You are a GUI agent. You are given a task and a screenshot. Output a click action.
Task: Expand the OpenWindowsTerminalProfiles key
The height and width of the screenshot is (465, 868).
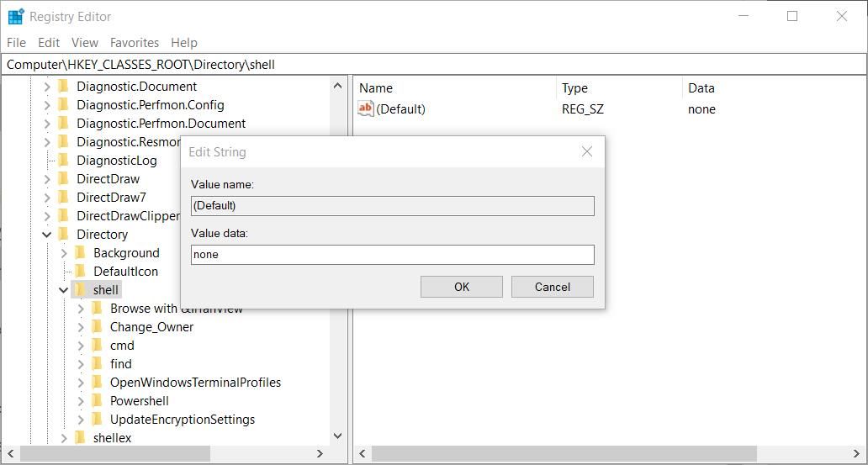(x=81, y=383)
